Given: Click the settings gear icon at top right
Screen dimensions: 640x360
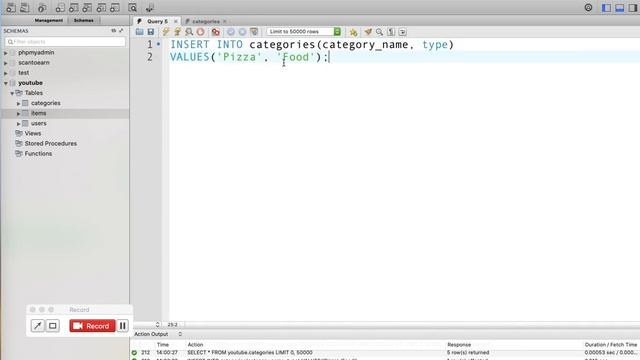Looking at the screenshot, I should click(588, 7).
